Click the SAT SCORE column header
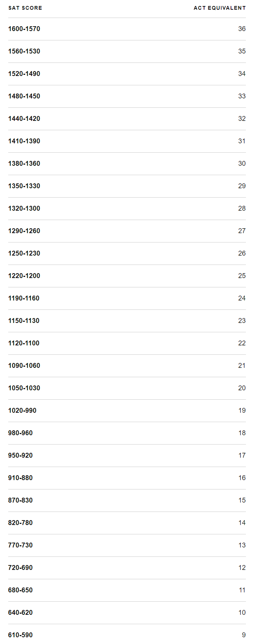 tap(25, 8)
